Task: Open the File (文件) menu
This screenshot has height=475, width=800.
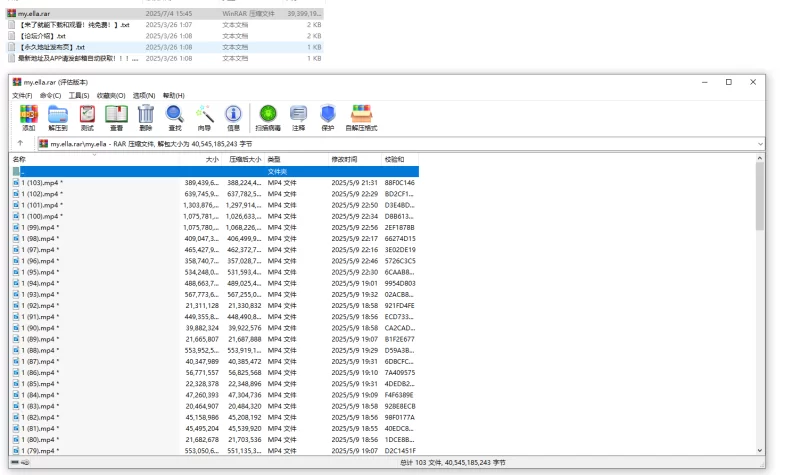Action: (22, 95)
